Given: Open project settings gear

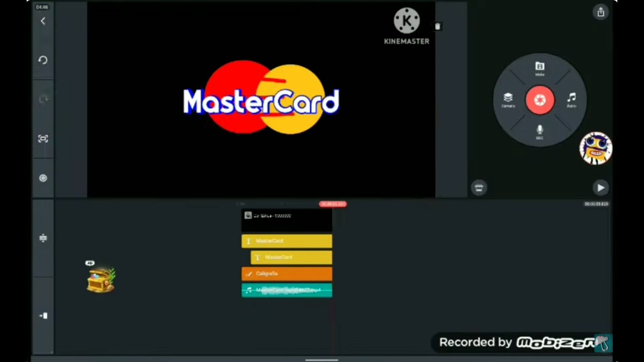Looking at the screenshot, I should [x=43, y=178].
